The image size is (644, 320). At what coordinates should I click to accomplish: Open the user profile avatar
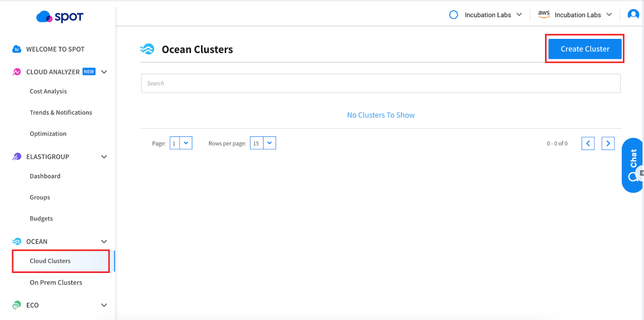point(633,15)
